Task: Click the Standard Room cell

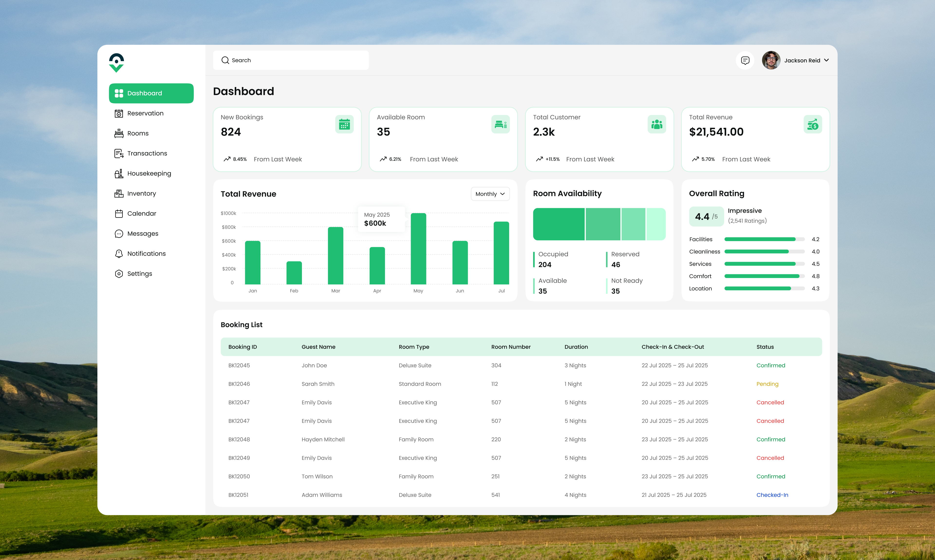Action: click(420, 384)
